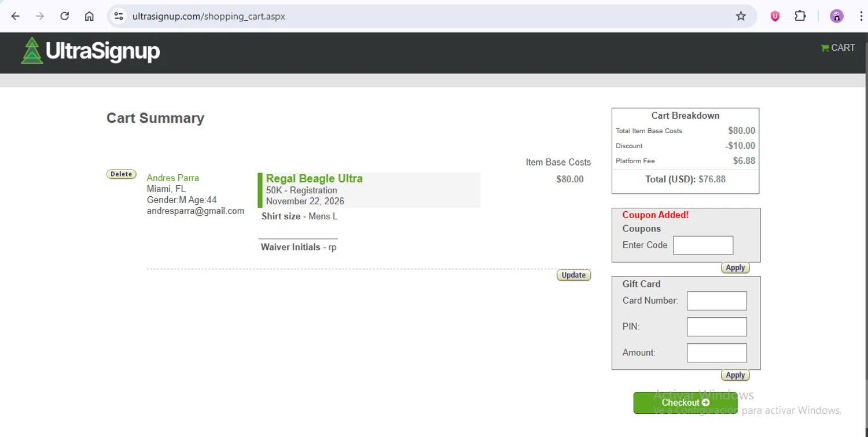Open the browser home page icon
868x437 pixels.
pos(89,16)
